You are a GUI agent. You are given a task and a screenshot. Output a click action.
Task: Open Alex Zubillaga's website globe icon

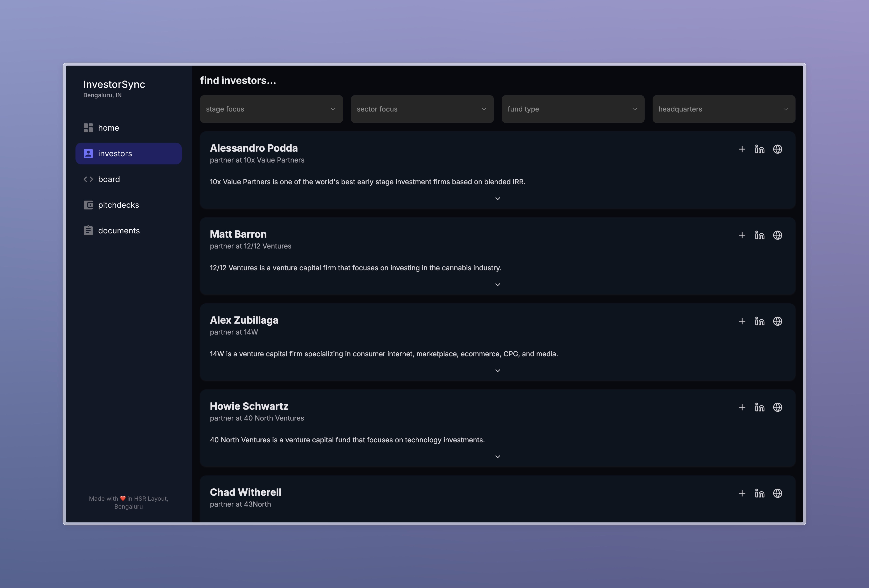[778, 321]
